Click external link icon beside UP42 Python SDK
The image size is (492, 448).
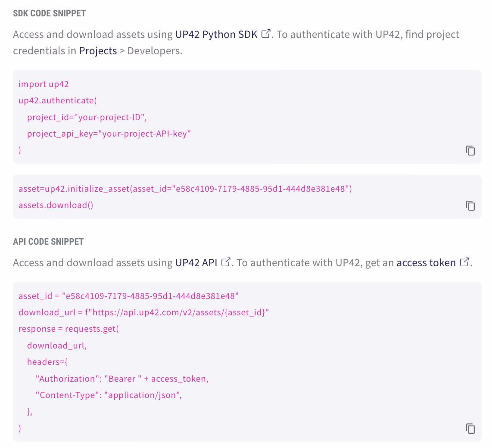(266, 34)
